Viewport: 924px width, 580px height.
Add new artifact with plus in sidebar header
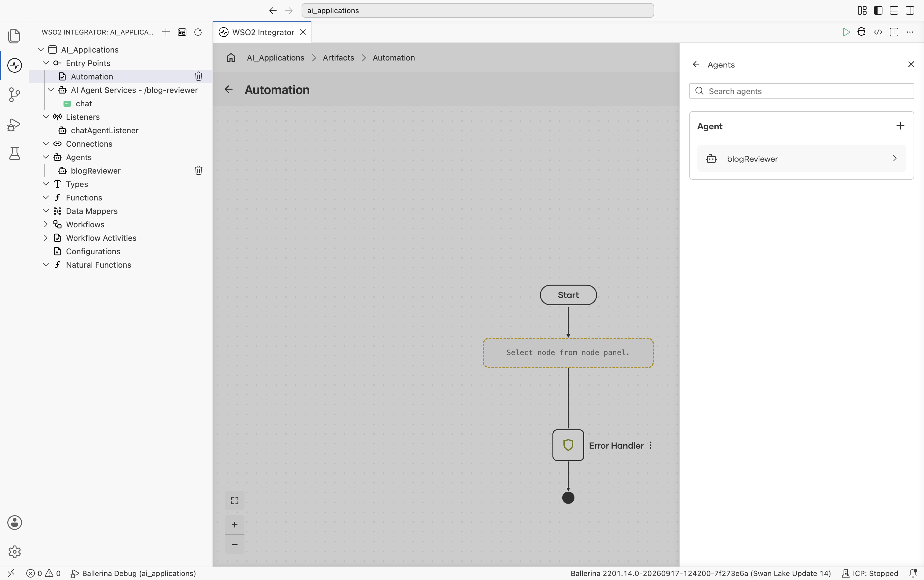(x=166, y=32)
